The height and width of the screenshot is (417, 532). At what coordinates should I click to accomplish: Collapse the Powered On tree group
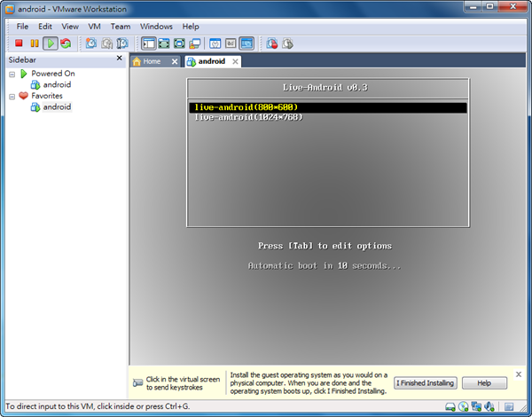[x=12, y=74]
